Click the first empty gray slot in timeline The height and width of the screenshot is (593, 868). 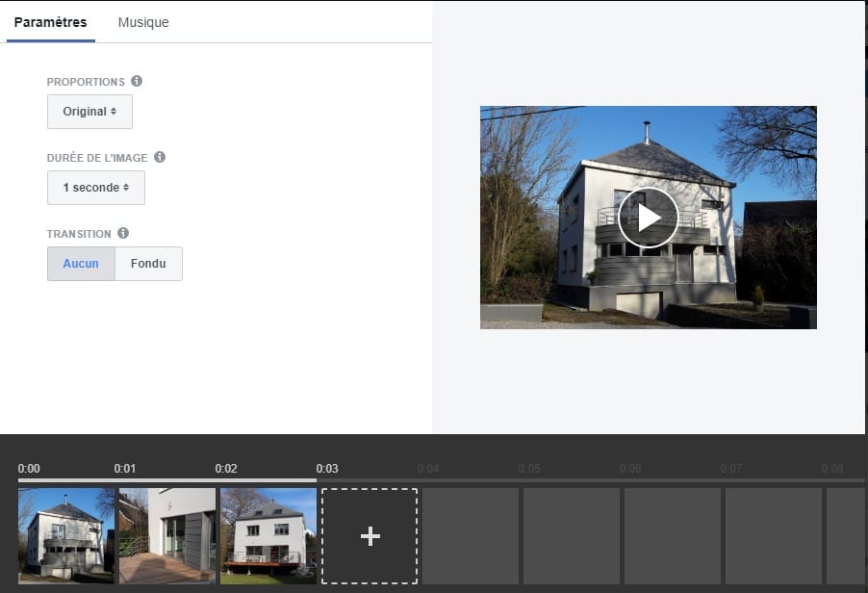471,536
